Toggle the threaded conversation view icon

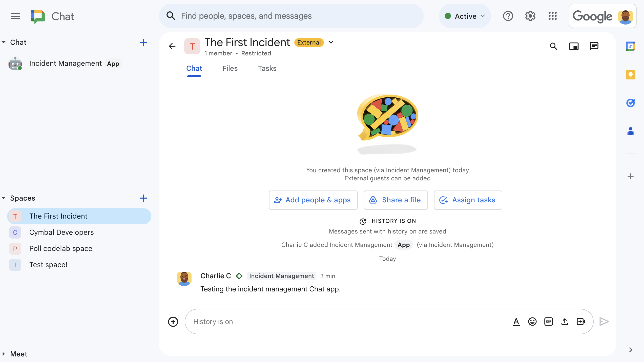tap(594, 46)
